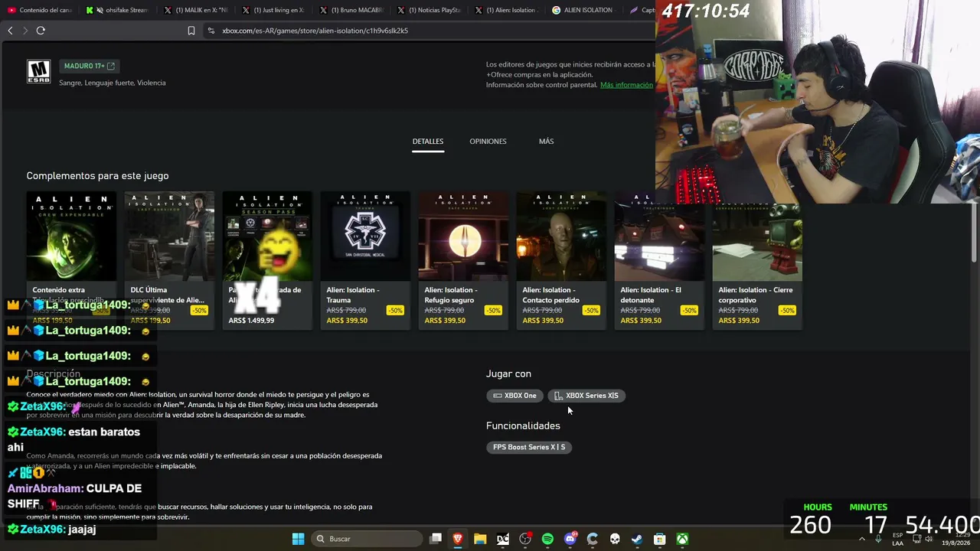Screen dimensions: 980x551
Task: Open File Explorer from the taskbar
Action: (480, 539)
